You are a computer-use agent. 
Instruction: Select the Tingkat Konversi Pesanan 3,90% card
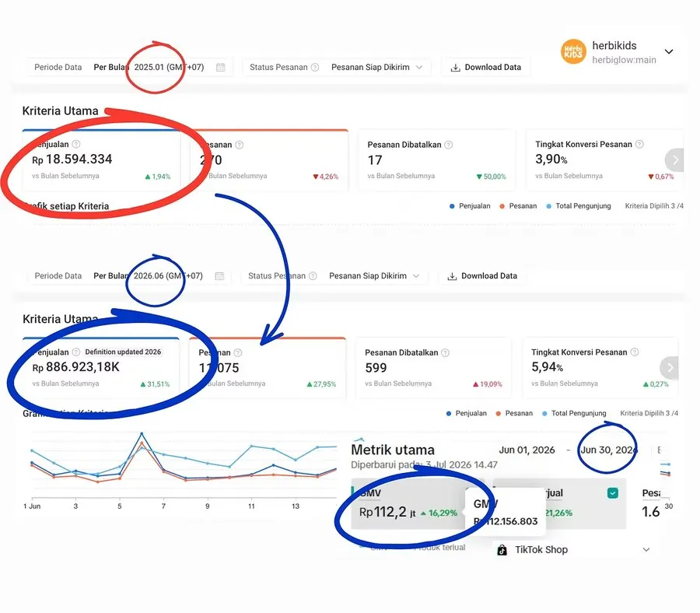[604, 160]
